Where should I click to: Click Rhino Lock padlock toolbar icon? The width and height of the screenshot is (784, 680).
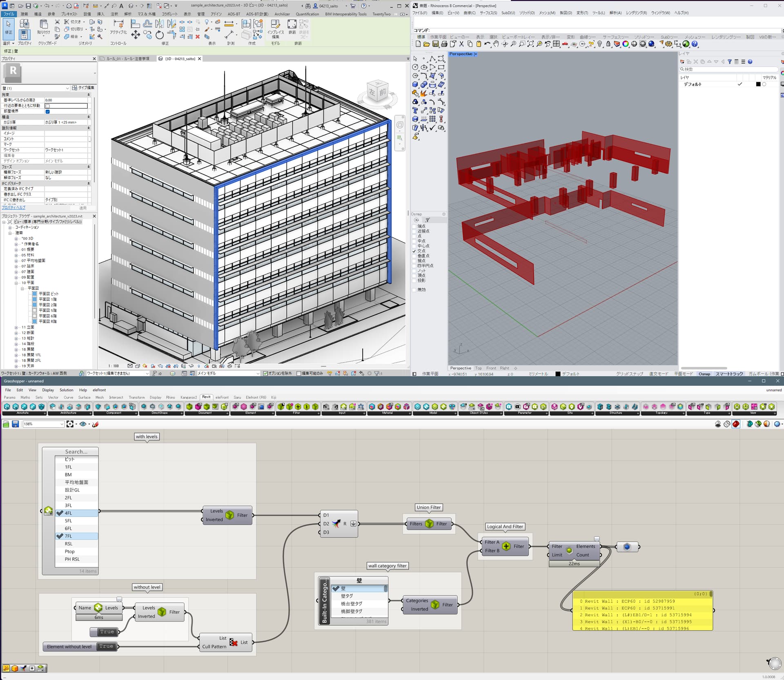[608, 44]
